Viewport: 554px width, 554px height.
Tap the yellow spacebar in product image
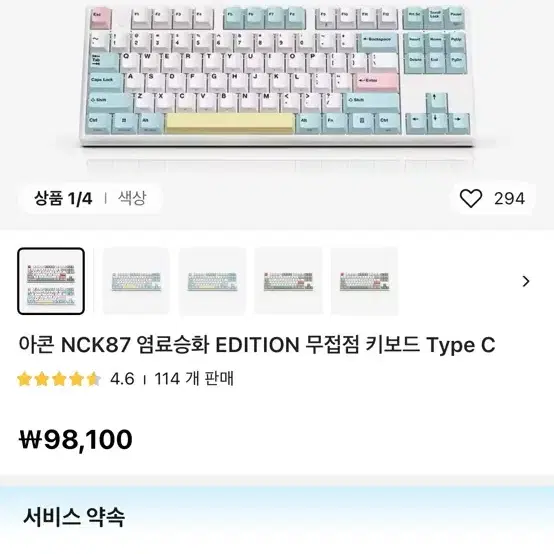230,124
